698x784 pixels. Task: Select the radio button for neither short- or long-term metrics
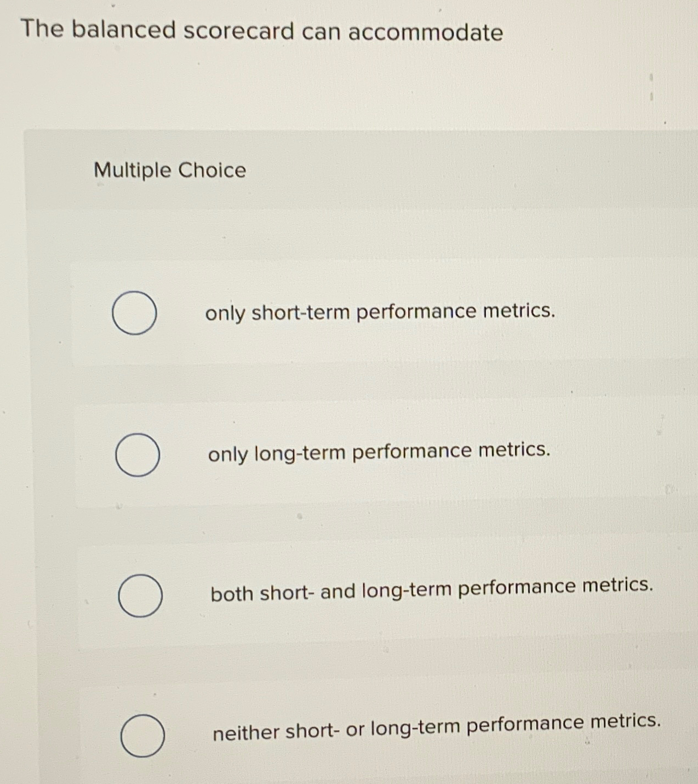point(144,735)
